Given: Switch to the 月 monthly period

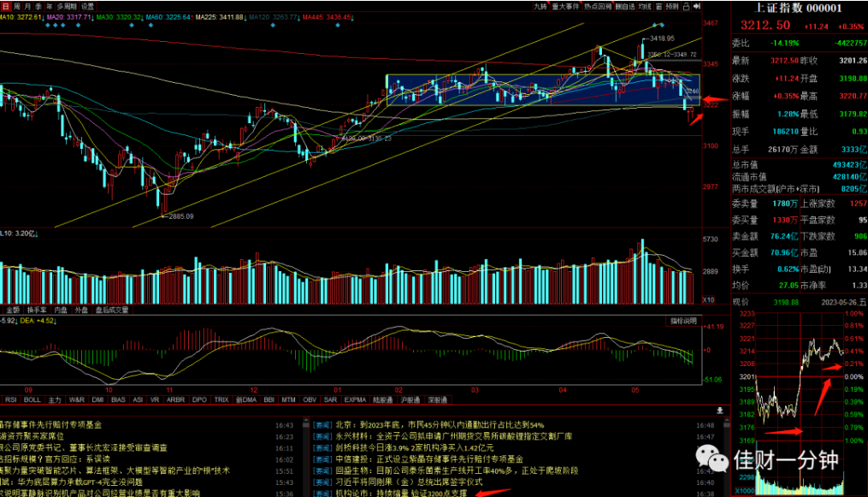Looking at the screenshot, I should [x=27, y=6].
